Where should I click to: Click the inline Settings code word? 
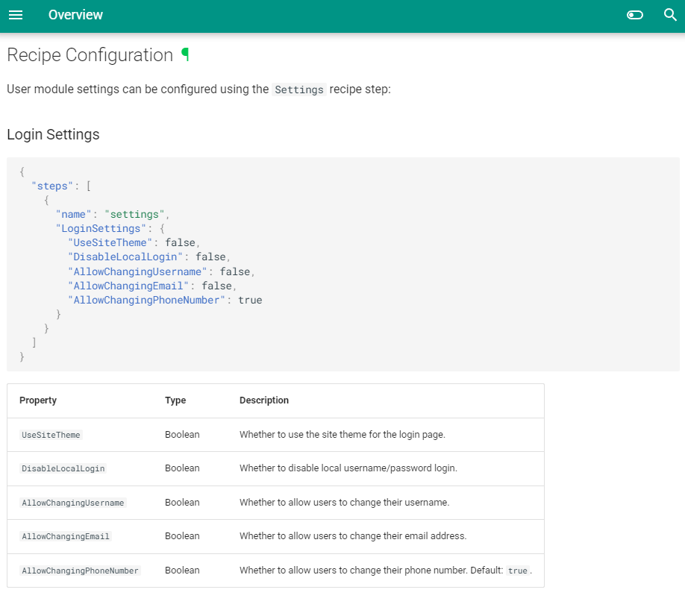coord(298,89)
